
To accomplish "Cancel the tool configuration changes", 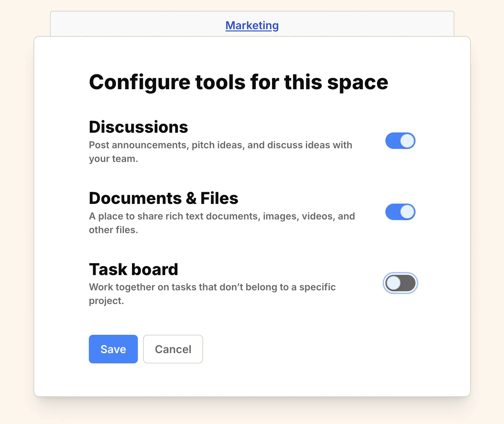I will coord(173,349).
